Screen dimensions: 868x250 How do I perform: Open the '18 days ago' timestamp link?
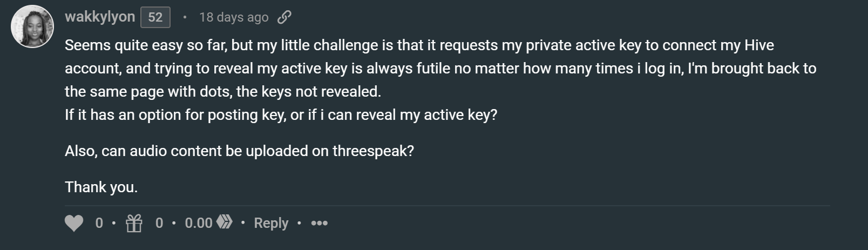point(234,17)
